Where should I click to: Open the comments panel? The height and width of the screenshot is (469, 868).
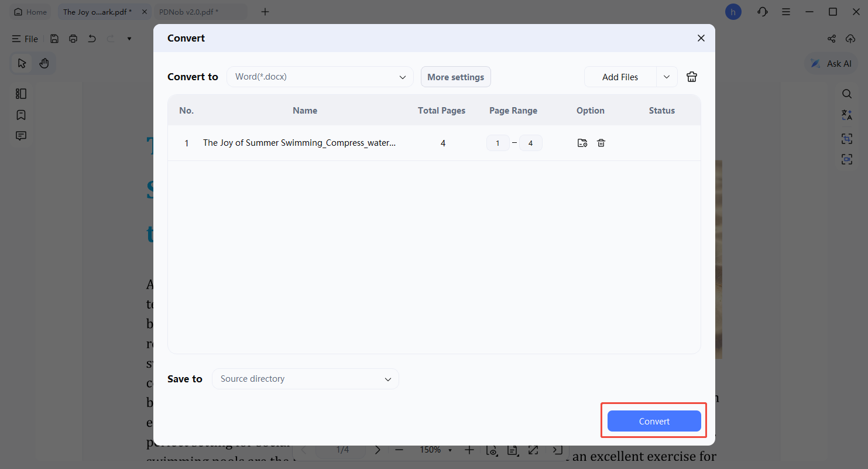(21, 135)
